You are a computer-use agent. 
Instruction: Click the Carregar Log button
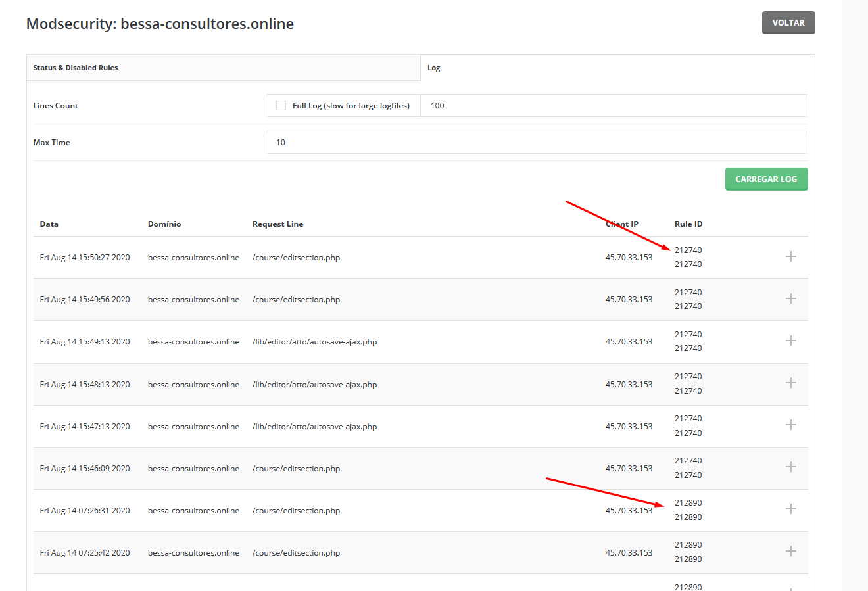[x=766, y=179]
